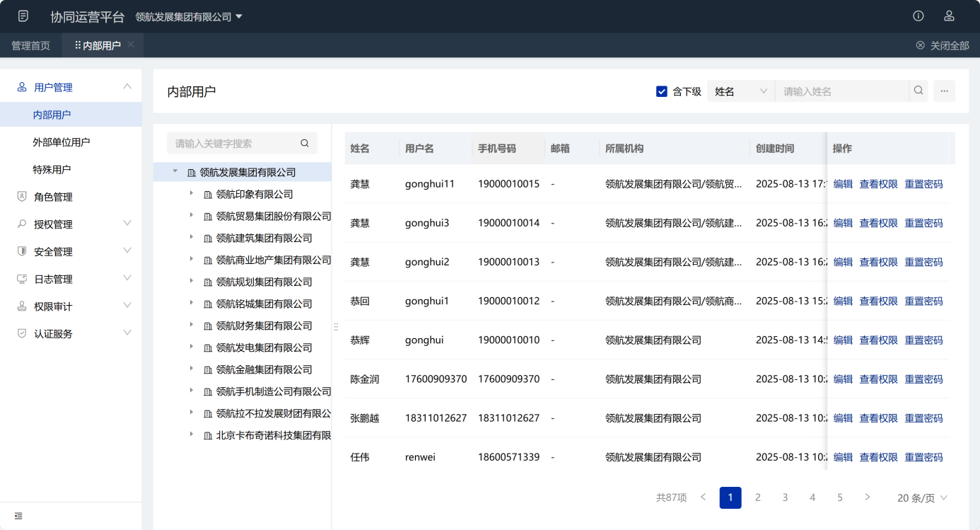
Task: Open the 领航发展集团有限公司 dropdown in header
Action: [x=189, y=17]
